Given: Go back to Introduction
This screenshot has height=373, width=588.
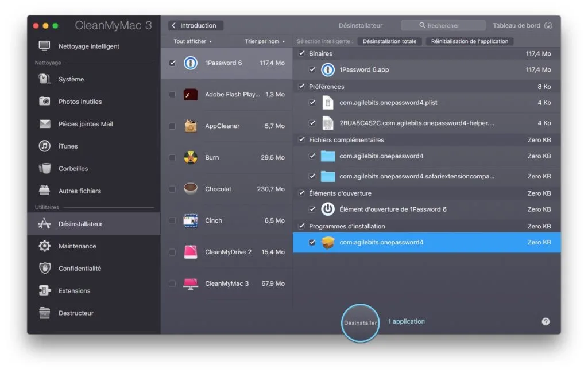Looking at the screenshot, I should coord(195,25).
